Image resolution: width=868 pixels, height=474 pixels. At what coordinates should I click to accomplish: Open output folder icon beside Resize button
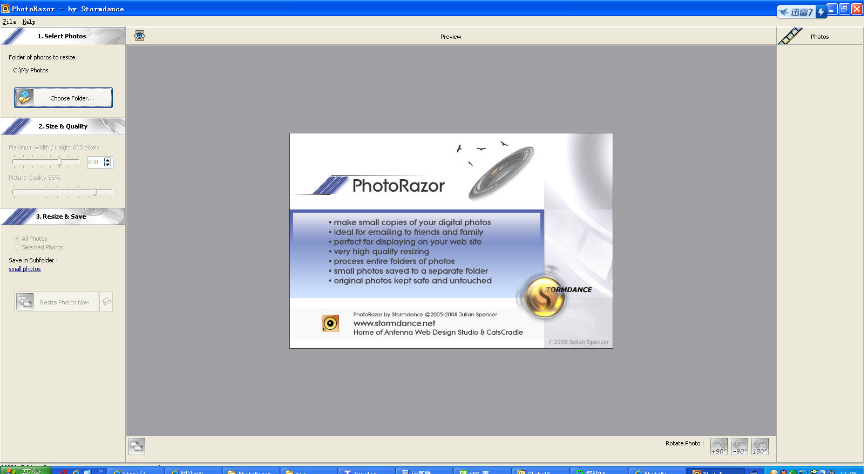pos(106,302)
